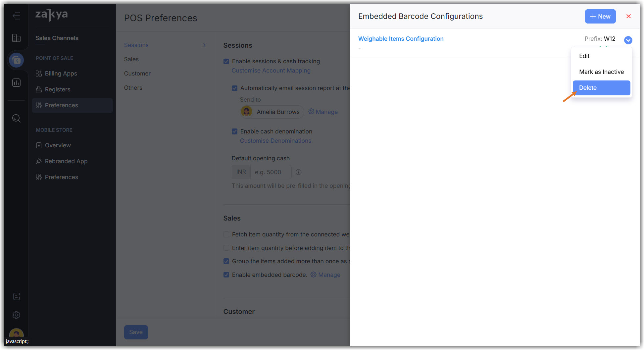Click the default opening cash input field
The height and width of the screenshot is (350, 644).
tap(271, 172)
